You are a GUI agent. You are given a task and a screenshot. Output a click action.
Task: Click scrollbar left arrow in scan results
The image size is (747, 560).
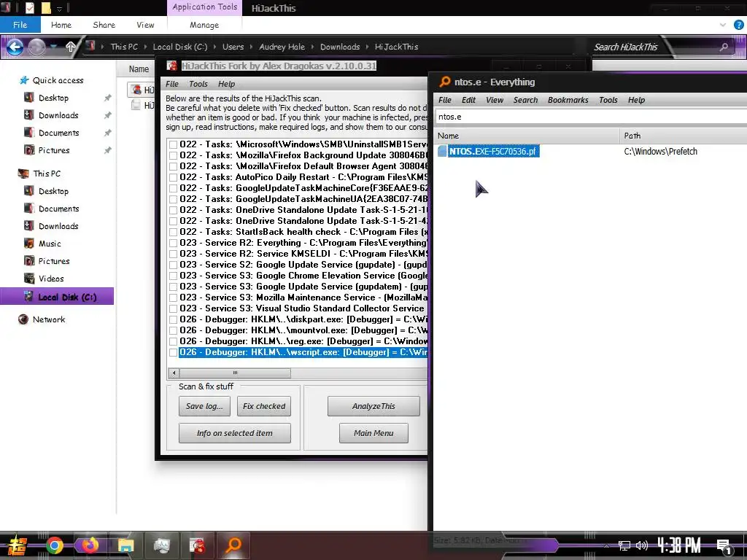tap(174, 373)
